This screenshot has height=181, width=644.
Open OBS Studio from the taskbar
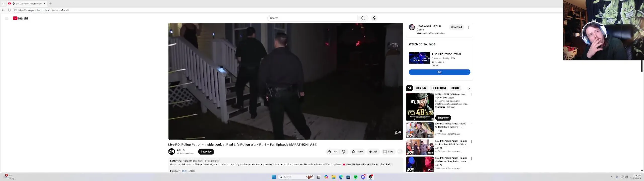point(371,177)
